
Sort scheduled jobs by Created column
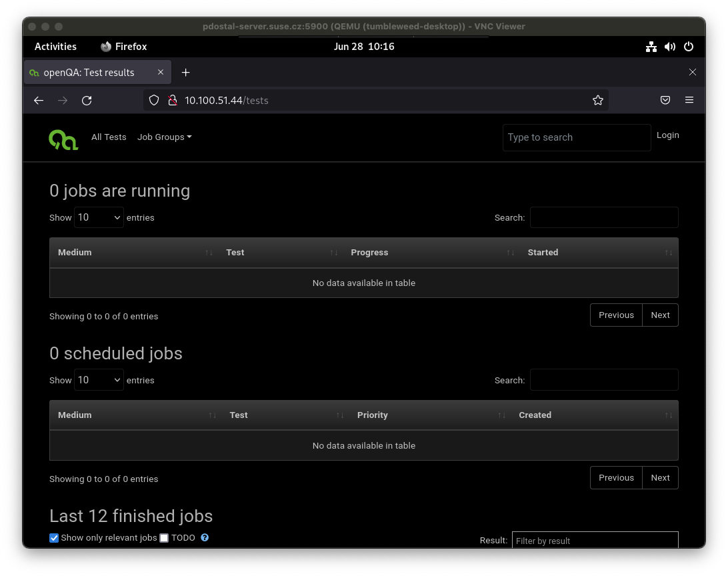[594, 415]
